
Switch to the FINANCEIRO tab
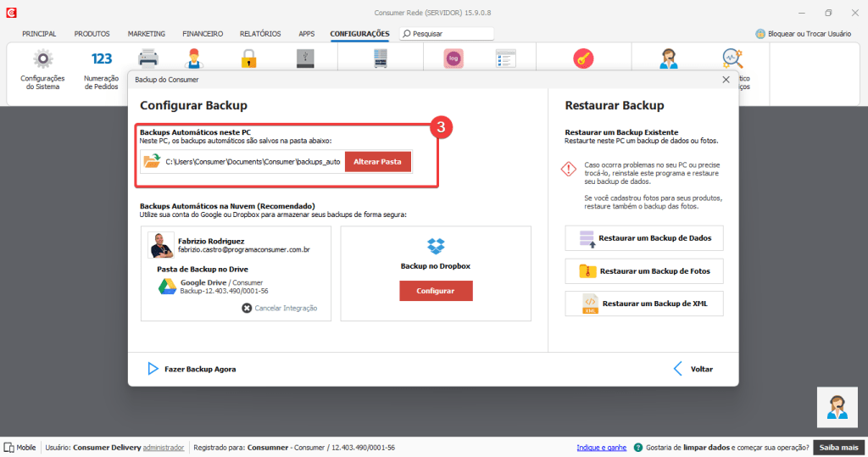click(203, 34)
